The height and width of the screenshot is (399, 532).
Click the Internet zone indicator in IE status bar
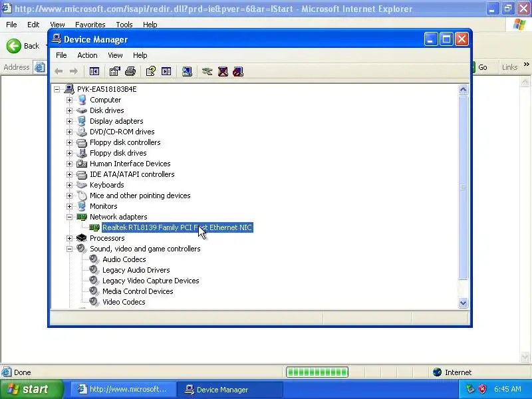452,372
